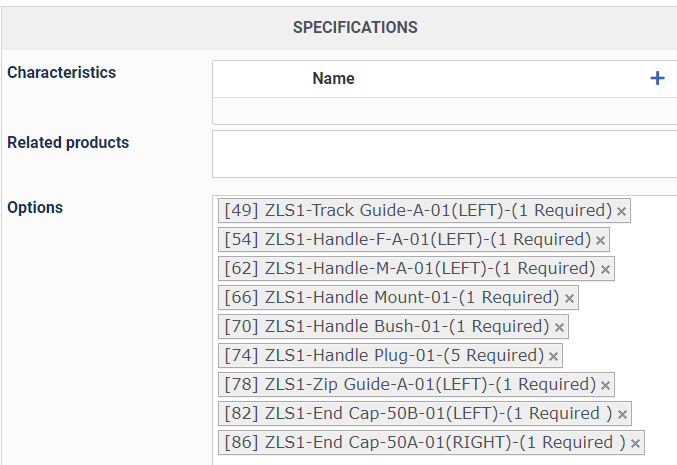Remove option 49 Track Guide-A-01(LEFT)
The height and width of the screenshot is (465, 677).
point(621,212)
